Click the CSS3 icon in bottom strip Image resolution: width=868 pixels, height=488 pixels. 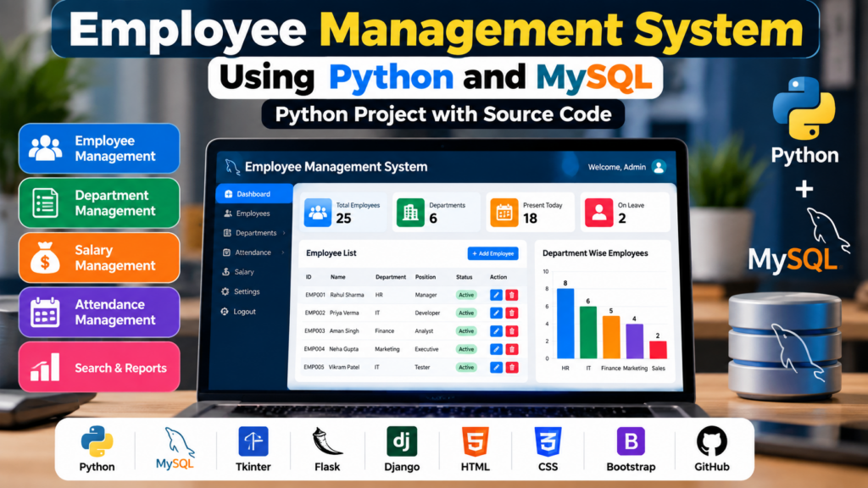[548, 441]
